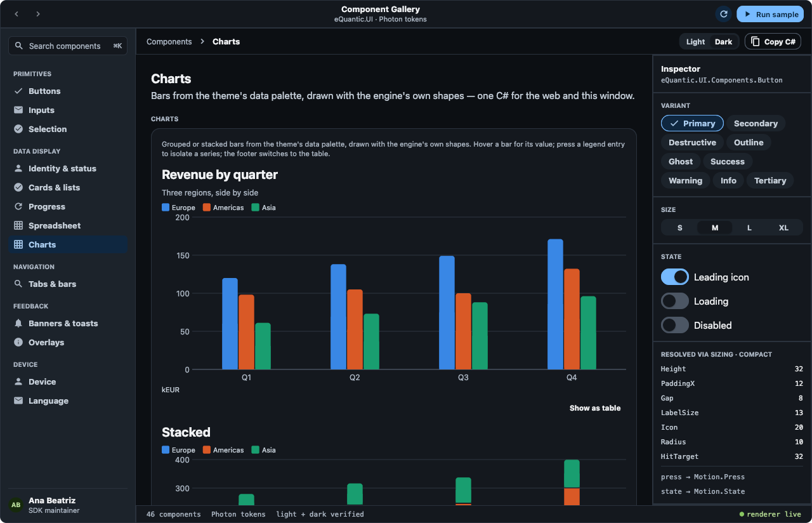Click the Spreadsheet grid icon
Viewport: 812px width, 523px height.
(x=18, y=225)
